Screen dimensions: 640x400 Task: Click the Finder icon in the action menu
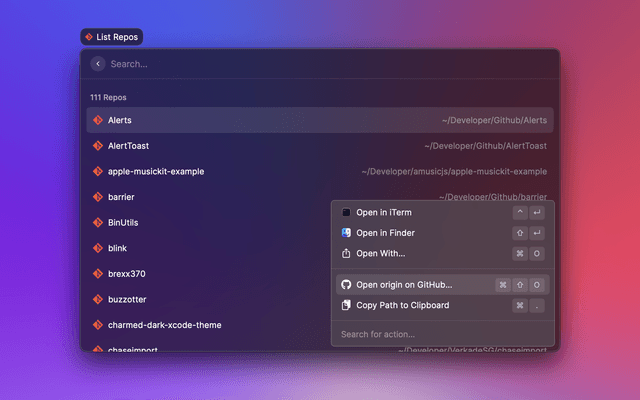tap(346, 233)
